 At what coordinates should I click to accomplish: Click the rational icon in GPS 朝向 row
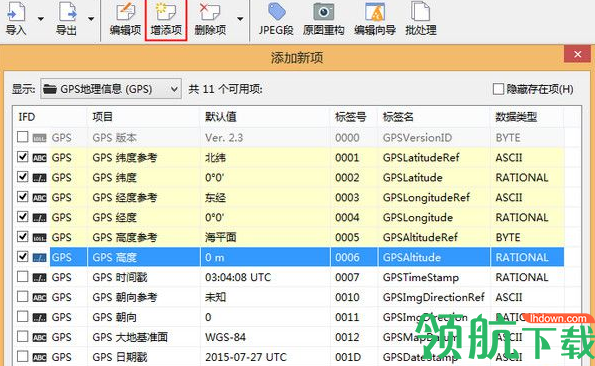(39, 317)
